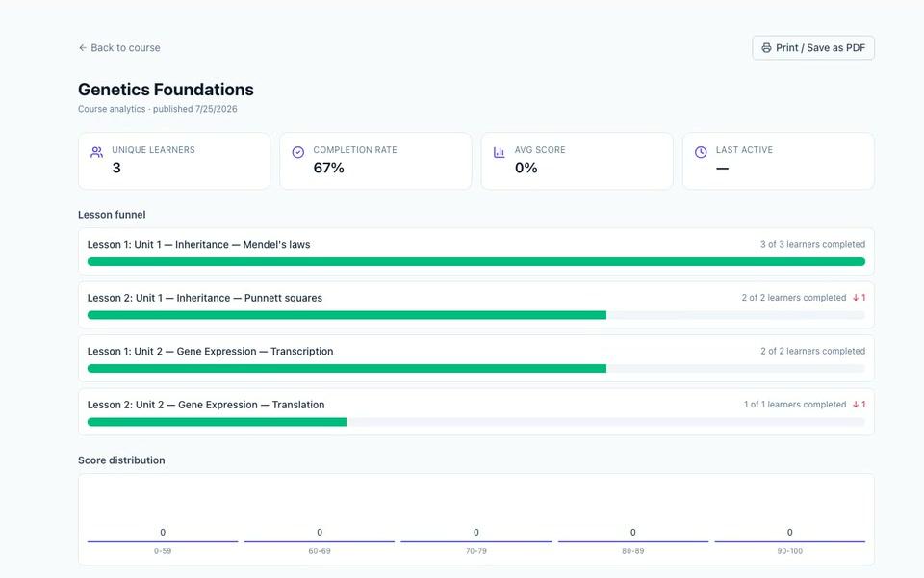Click the 70-79 score range label
This screenshot has height=578, width=924.
[476, 551]
